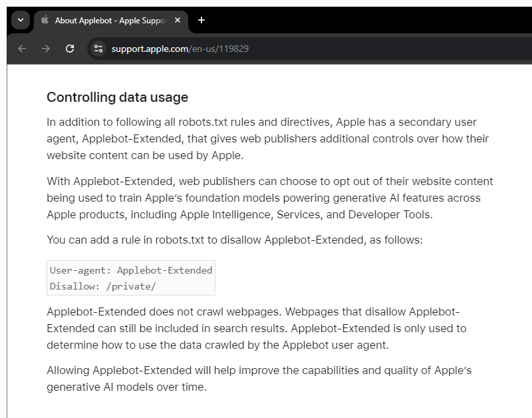532x418 pixels.
Task: Click the Disallow: /private/ line
Action: (x=102, y=286)
